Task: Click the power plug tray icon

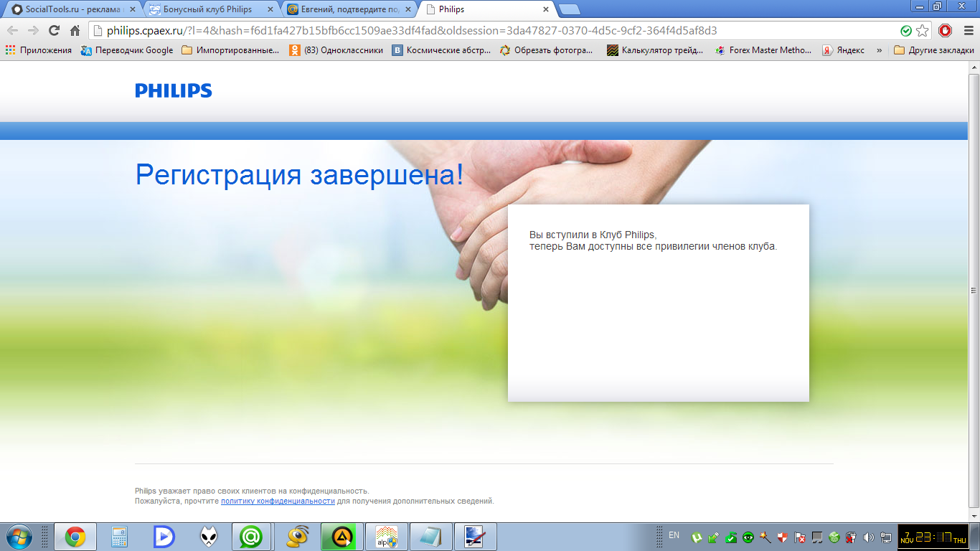Action: (x=852, y=537)
